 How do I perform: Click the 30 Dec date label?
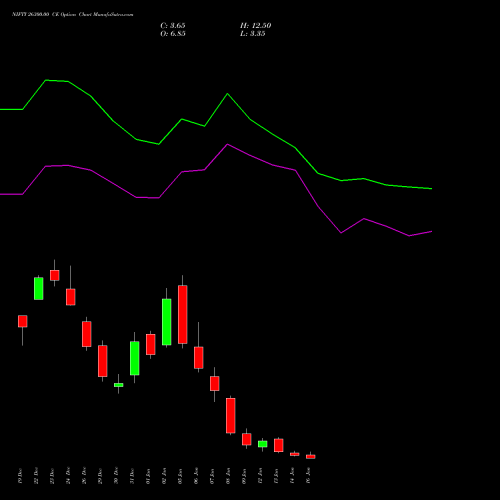tap(116, 476)
